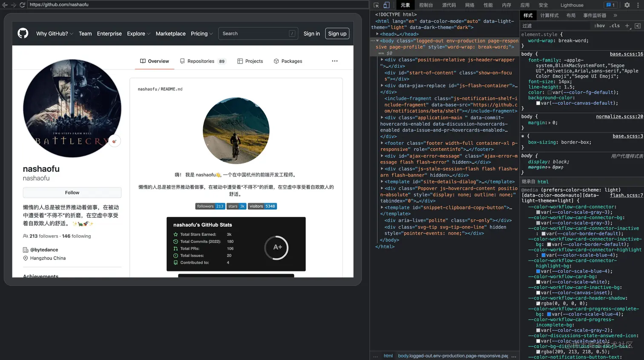Expand the margin shorthand in normalize.scss
This screenshot has height=360, width=644.
pyautogui.click(x=550, y=123)
